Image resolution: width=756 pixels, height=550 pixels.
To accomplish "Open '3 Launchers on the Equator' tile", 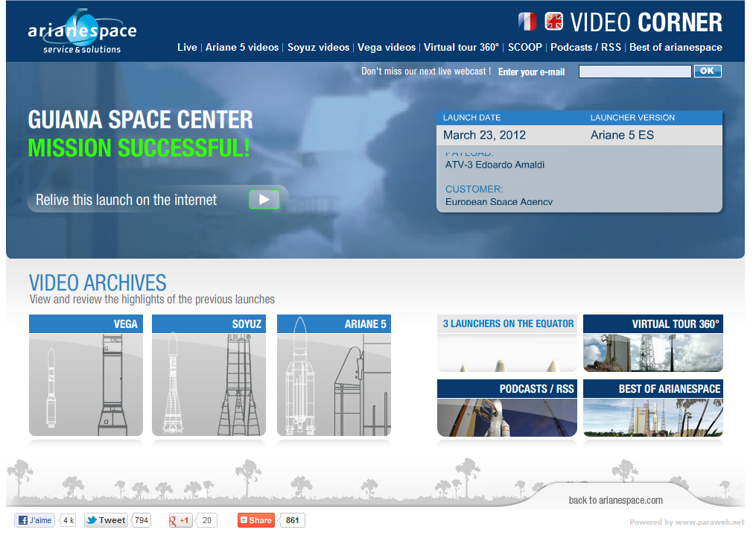I will [x=507, y=343].
